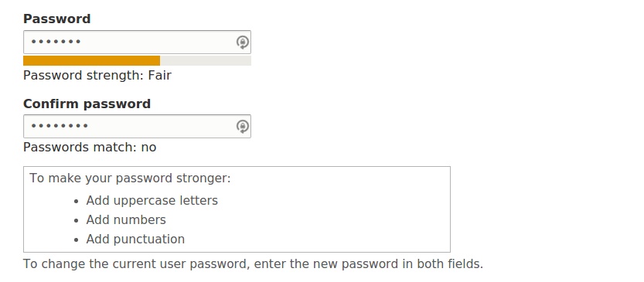Image resolution: width=644 pixels, height=282 pixels.
Task: Select the 'Add numbers' suggestion
Action: (126, 220)
